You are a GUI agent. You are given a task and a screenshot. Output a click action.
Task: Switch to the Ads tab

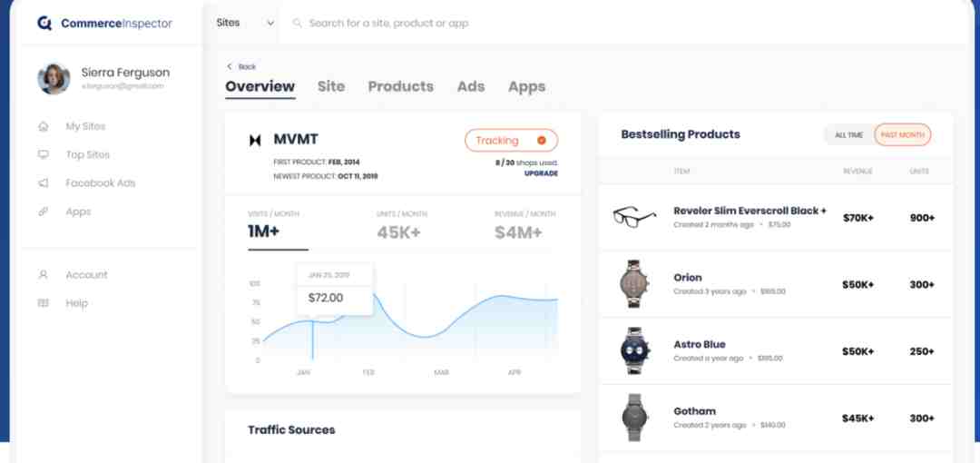click(x=471, y=86)
